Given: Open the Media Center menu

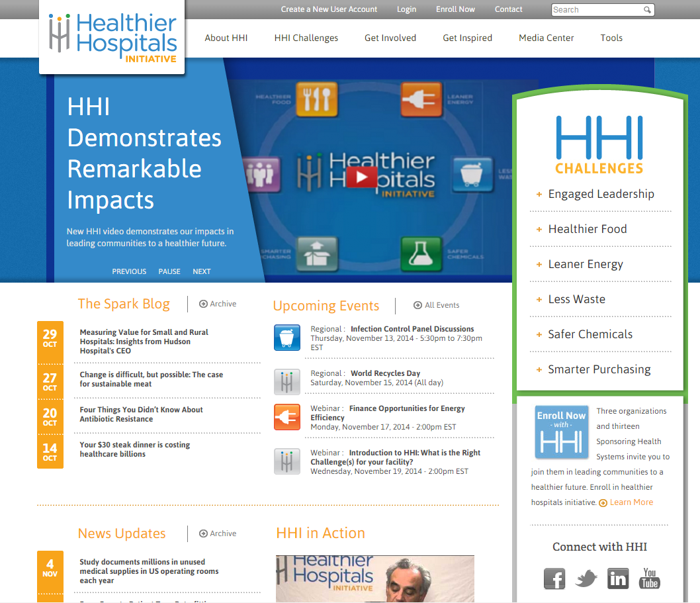Looking at the screenshot, I should (x=546, y=38).
